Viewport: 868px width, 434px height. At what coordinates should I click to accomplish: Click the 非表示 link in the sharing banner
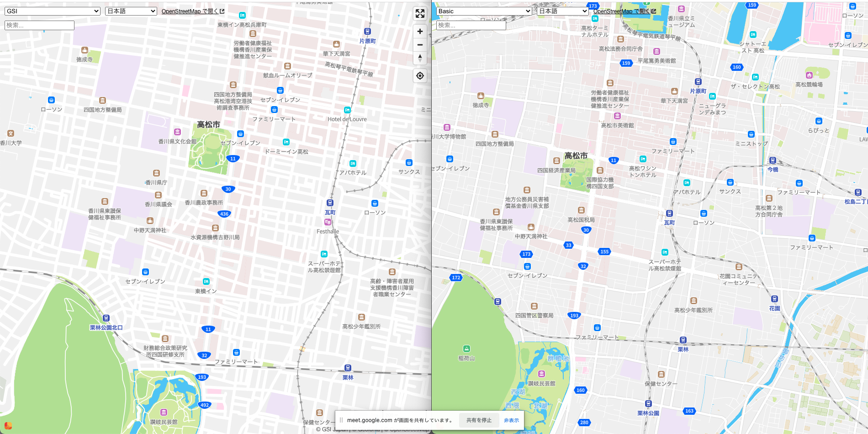[511, 420]
